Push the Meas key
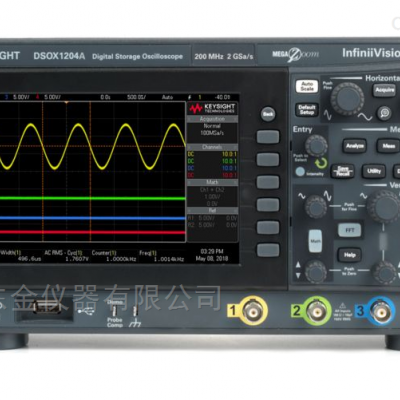 pos(388,146)
